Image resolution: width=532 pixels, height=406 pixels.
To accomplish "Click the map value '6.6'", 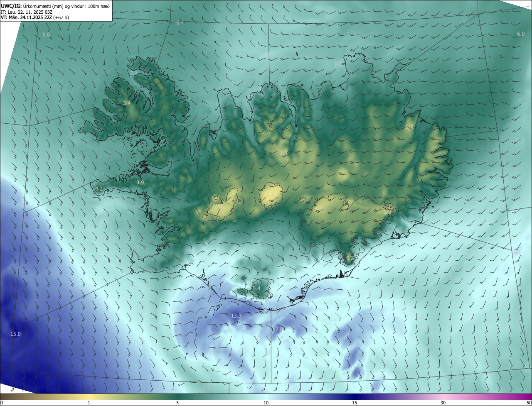I will [x=46, y=34].
